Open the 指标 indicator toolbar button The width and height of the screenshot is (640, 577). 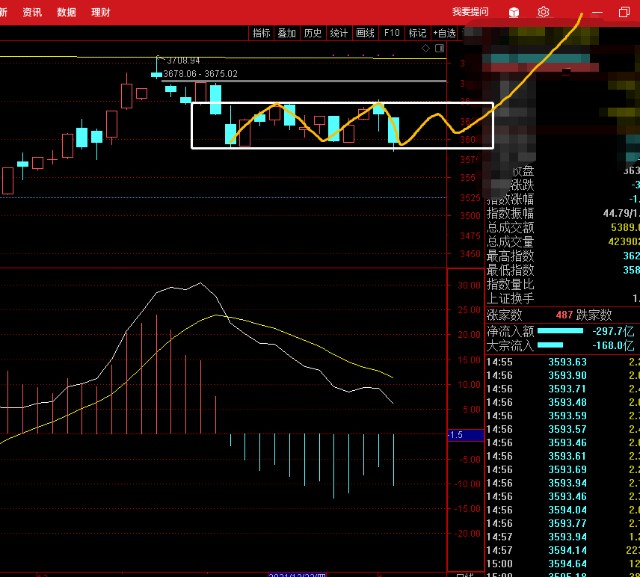pos(261,33)
